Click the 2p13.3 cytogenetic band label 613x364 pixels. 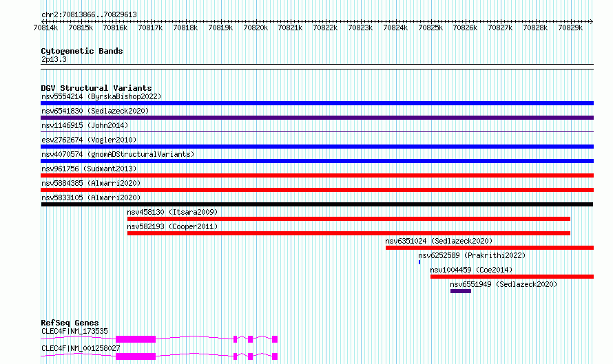[x=54, y=59]
